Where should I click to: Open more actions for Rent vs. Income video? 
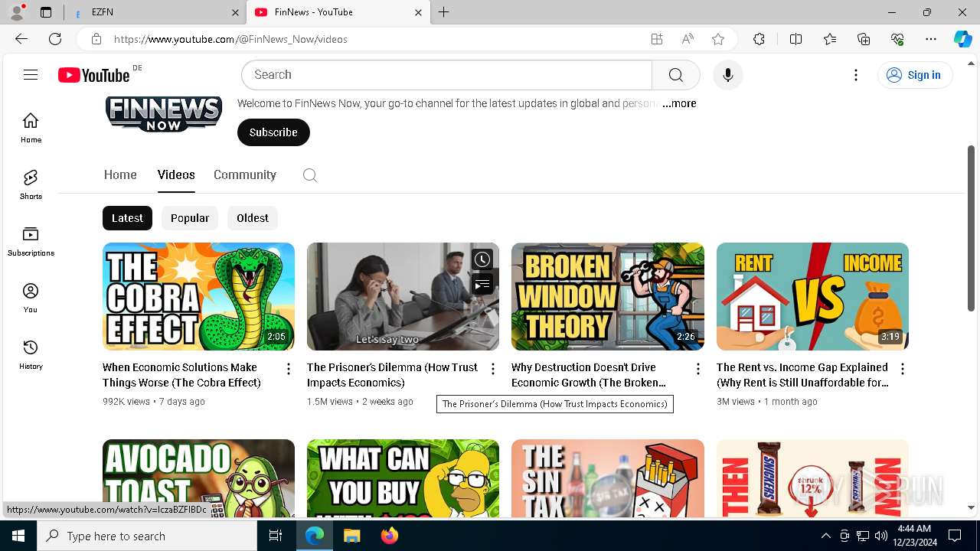(903, 369)
